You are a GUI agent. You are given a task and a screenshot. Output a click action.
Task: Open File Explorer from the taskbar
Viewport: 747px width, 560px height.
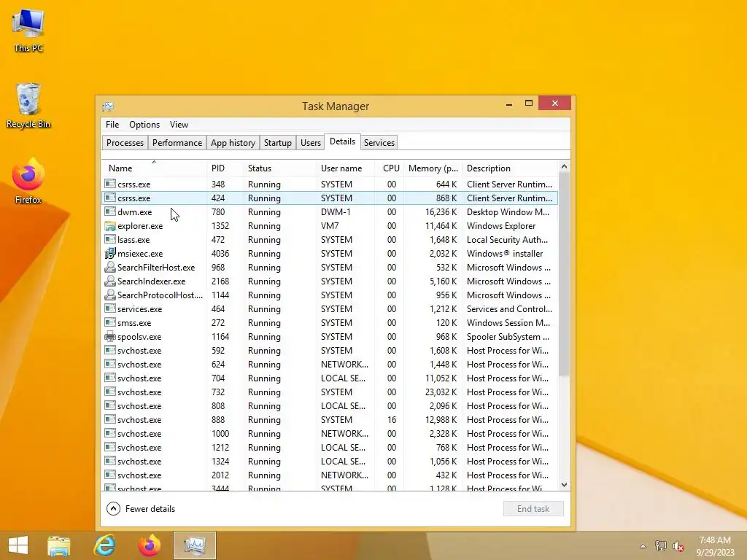[58, 545]
